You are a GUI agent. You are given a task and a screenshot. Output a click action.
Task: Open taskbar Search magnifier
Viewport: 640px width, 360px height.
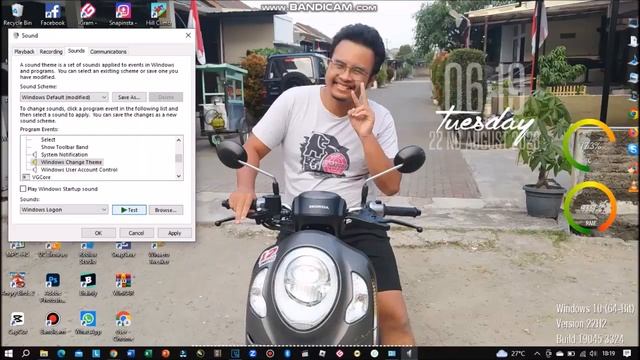(26, 353)
